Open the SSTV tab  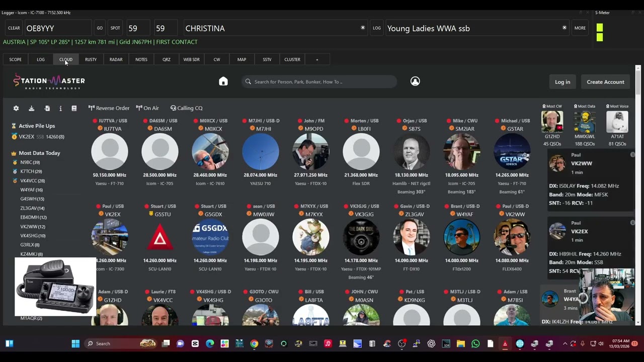coord(267,59)
